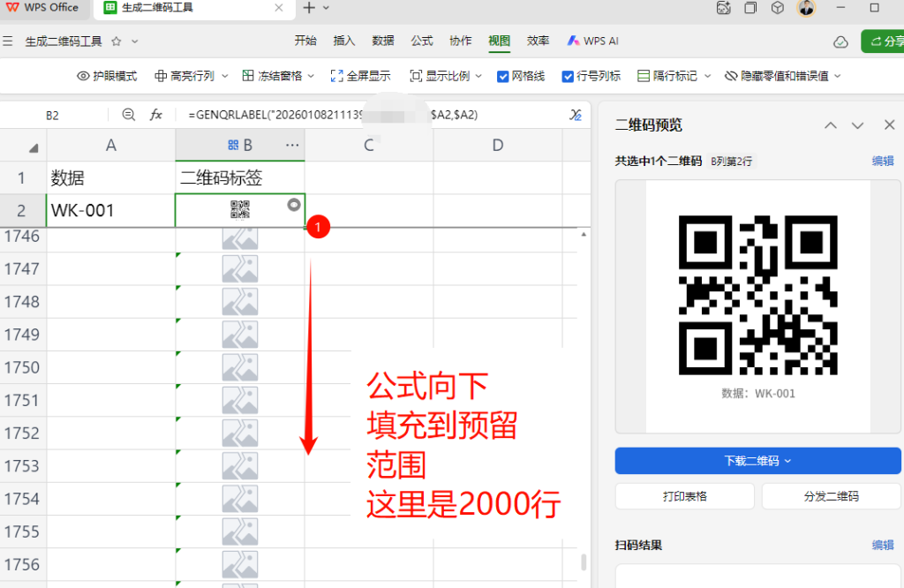
Task: Click the green 分享 share button
Action: [883, 41]
